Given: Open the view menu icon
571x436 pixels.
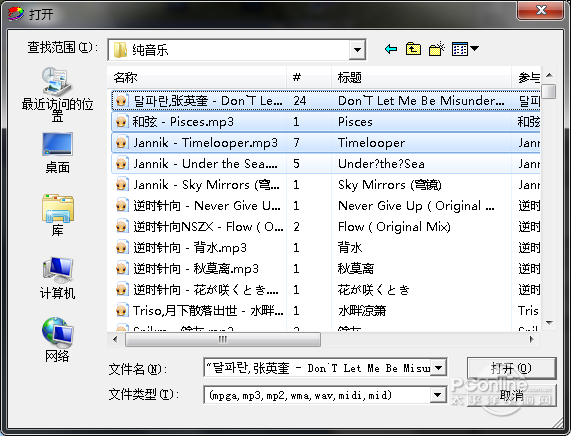Looking at the screenshot, I should tap(460, 49).
